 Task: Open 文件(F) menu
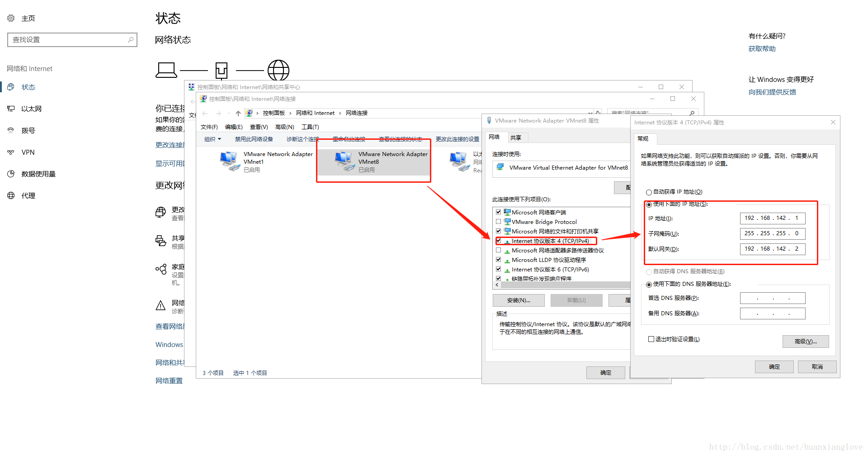point(209,127)
